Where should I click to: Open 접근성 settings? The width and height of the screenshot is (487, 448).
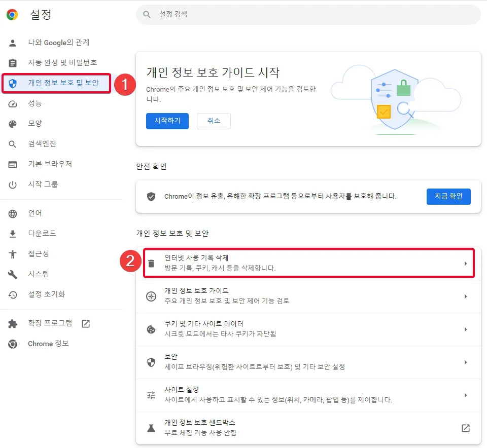tap(39, 254)
